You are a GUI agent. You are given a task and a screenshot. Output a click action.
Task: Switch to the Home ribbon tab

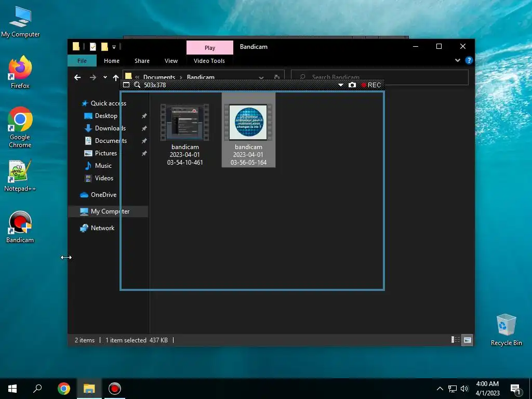coord(112,61)
